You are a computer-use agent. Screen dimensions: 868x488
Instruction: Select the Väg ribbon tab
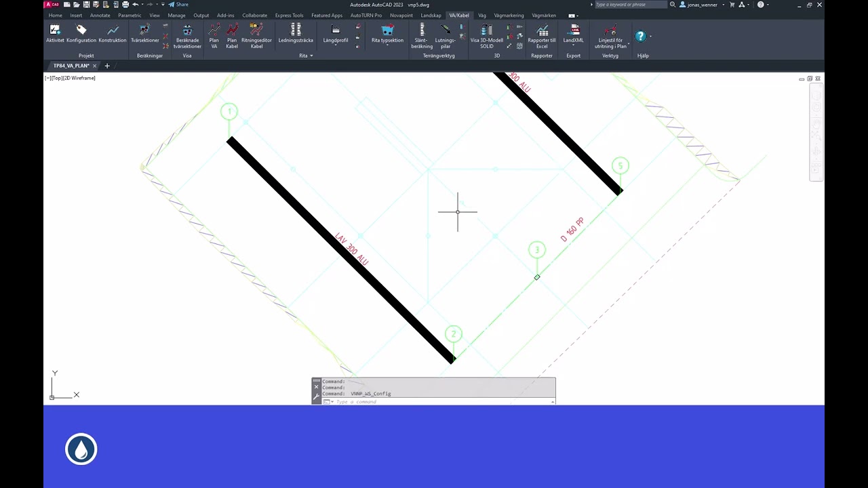coord(482,16)
